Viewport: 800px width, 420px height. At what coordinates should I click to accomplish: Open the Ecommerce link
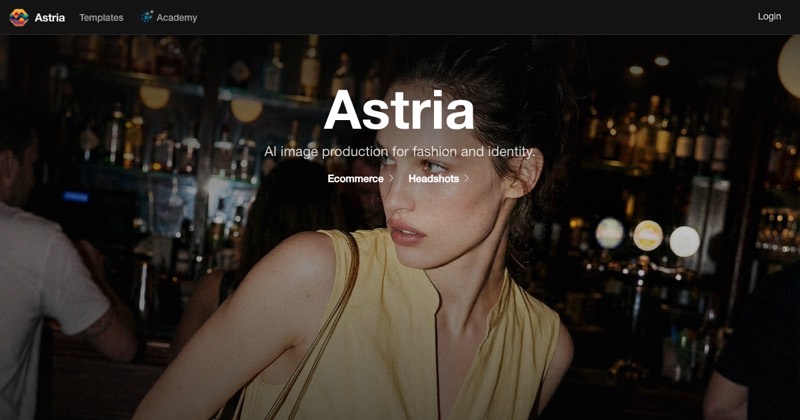[355, 179]
